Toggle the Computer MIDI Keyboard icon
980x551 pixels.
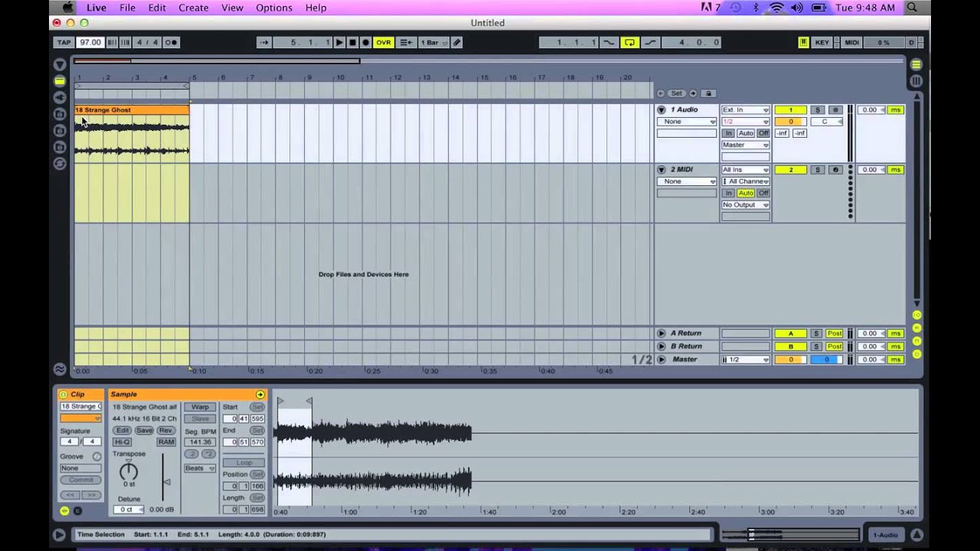coord(803,42)
